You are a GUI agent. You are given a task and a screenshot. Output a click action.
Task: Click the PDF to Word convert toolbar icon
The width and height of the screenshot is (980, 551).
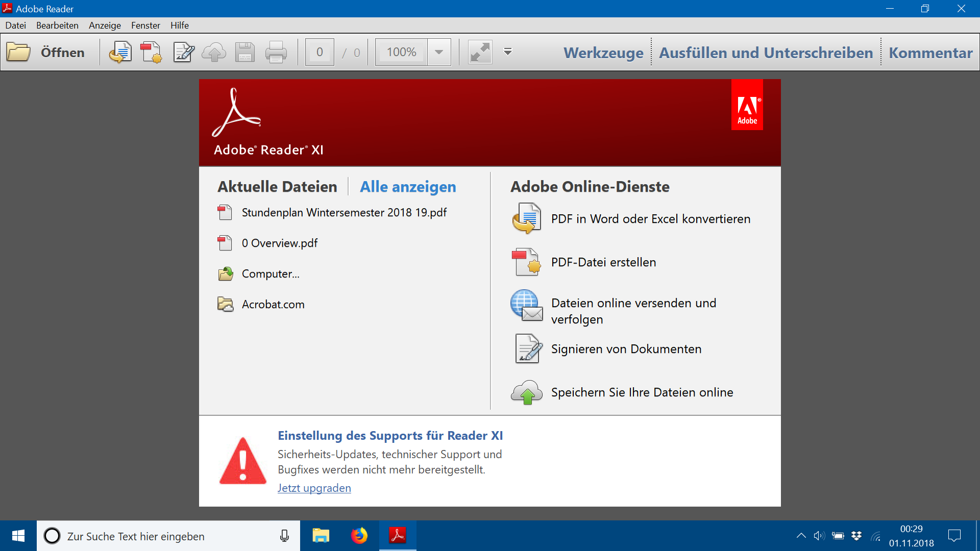120,52
